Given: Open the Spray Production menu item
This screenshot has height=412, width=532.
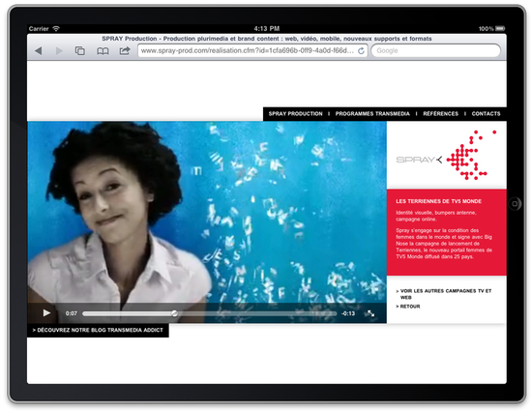Looking at the screenshot, I should (x=296, y=114).
